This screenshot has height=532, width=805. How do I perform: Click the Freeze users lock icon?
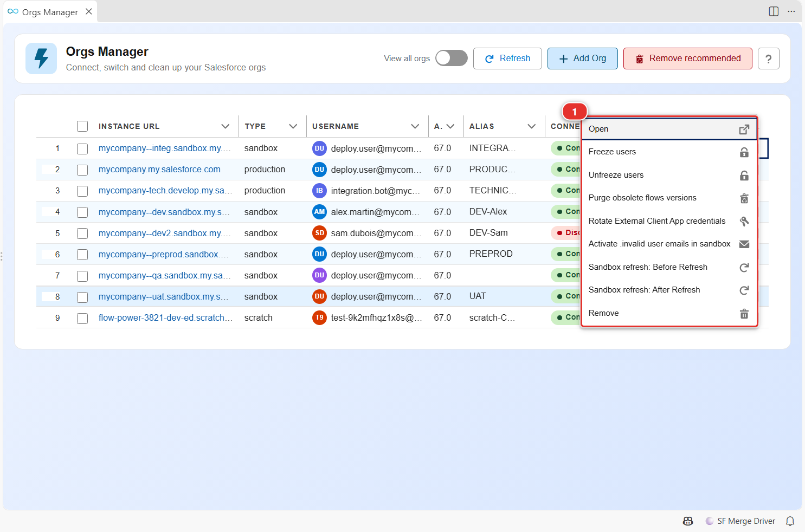tap(744, 152)
